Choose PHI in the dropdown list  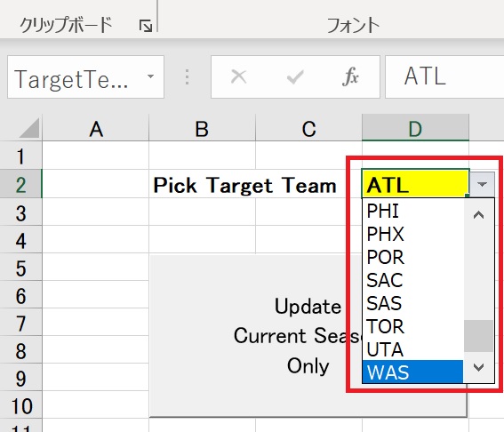point(412,211)
